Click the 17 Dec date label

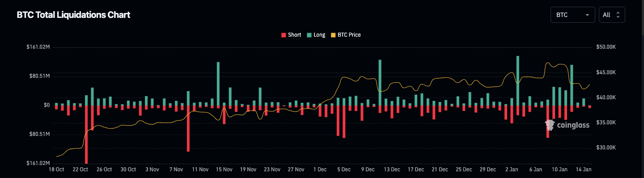(416, 170)
